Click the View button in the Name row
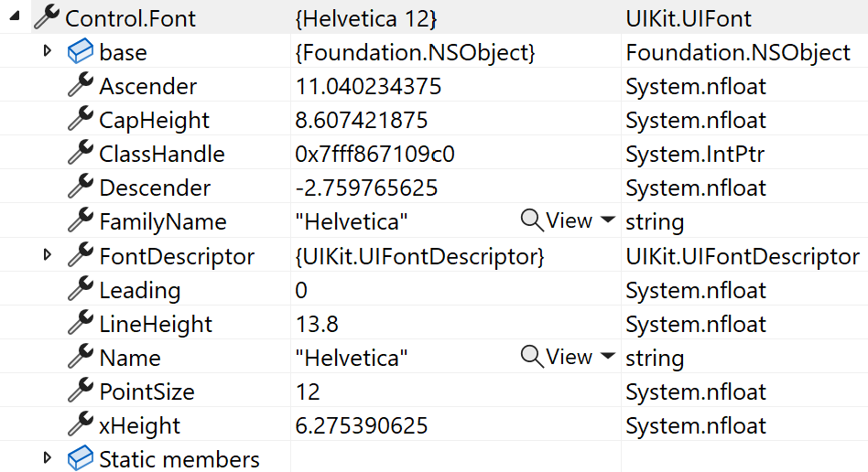Screen dimensions: 868x472 [x=569, y=357]
